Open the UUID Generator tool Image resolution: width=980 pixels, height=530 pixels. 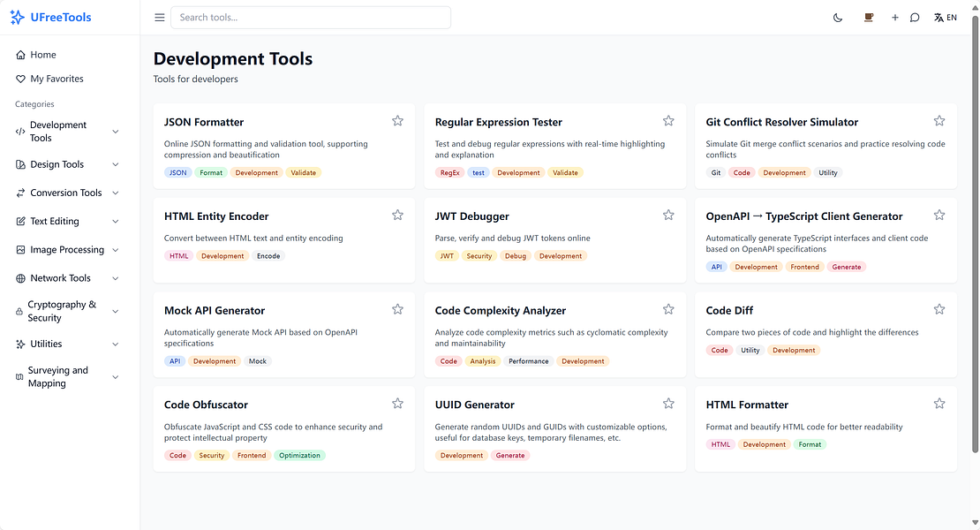coord(474,405)
